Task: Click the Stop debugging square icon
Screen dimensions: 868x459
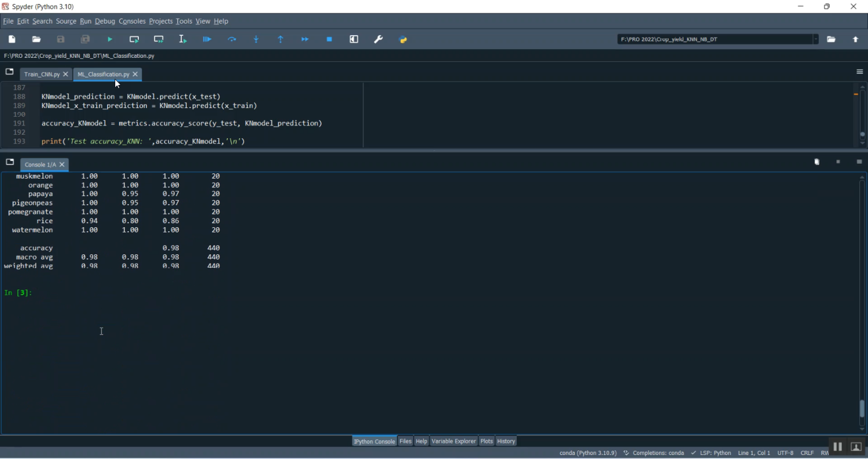Action: click(329, 39)
